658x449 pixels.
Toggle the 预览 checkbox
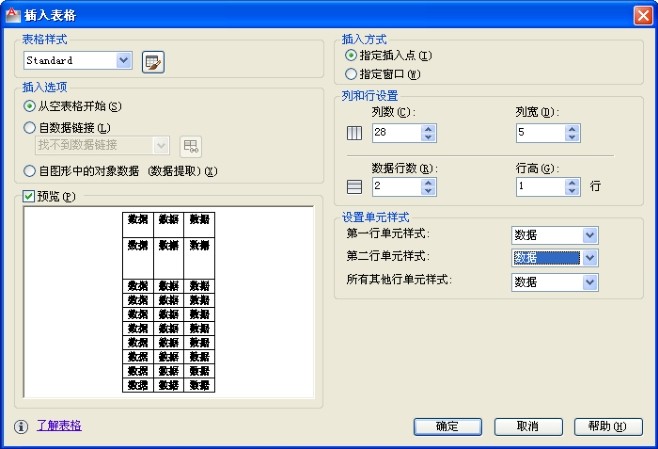pos(29,197)
